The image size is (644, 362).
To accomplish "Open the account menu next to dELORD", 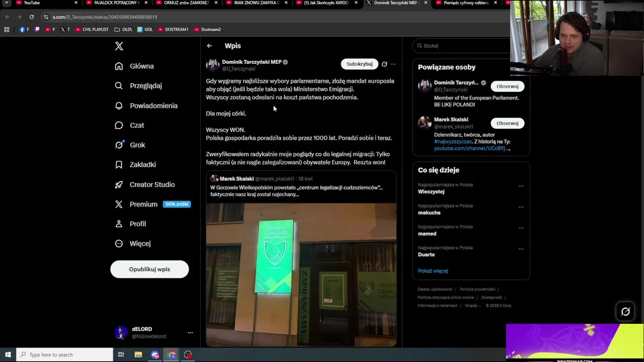I will pos(190,333).
